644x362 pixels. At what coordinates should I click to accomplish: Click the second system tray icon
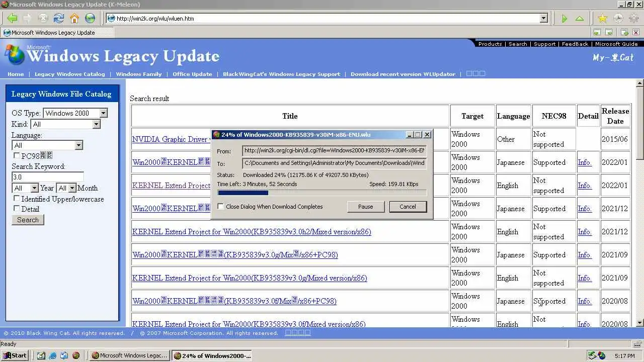(x=602, y=355)
